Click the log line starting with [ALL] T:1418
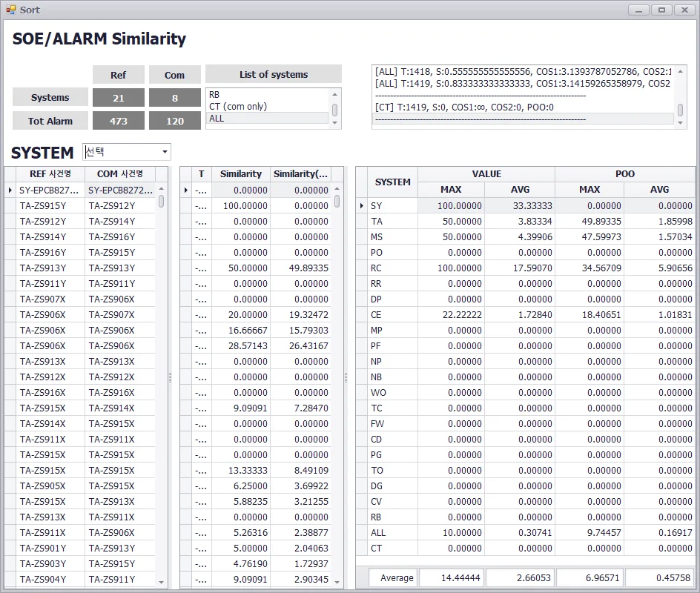The height and width of the screenshot is (593, 700). coord(524,71)
